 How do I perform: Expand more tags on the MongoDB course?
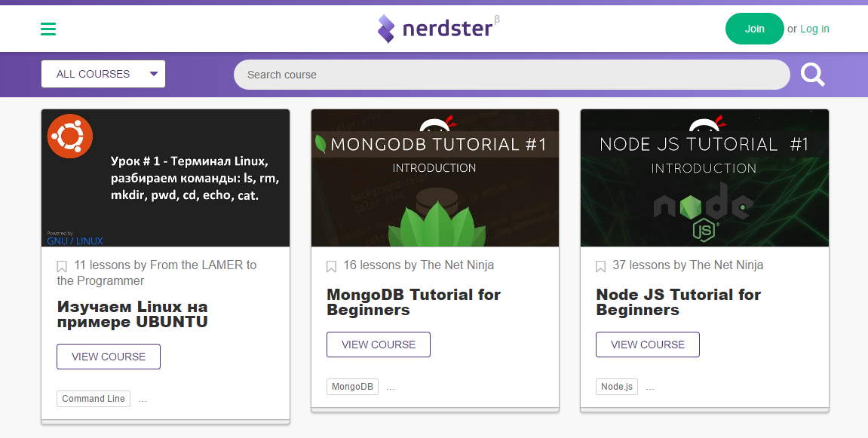point(390,386)
